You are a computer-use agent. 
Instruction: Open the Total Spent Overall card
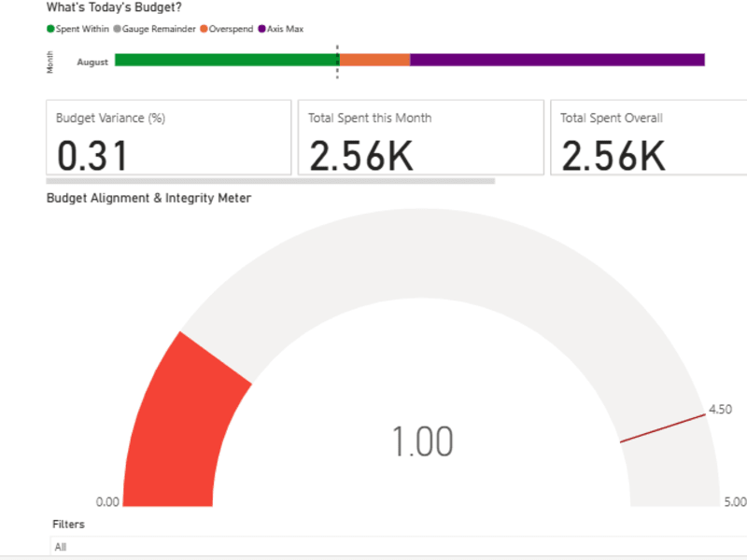click(648, 137)
